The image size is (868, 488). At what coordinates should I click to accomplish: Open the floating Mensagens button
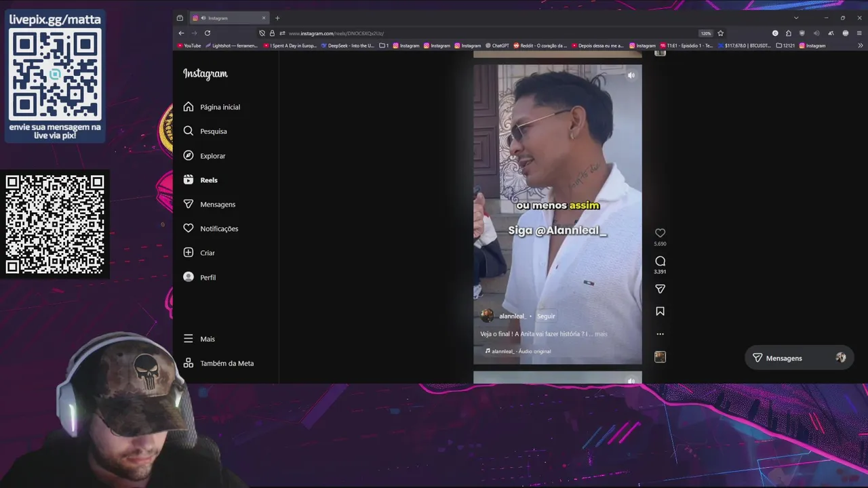tap(799, 358)
